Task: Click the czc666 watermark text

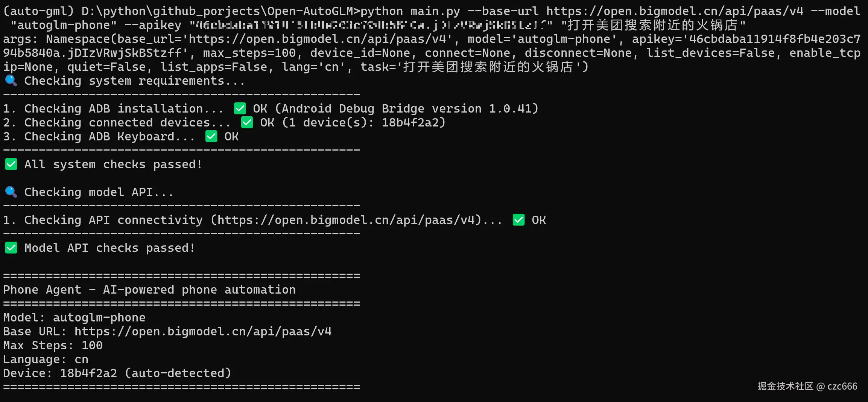Action: coord(842,387)
